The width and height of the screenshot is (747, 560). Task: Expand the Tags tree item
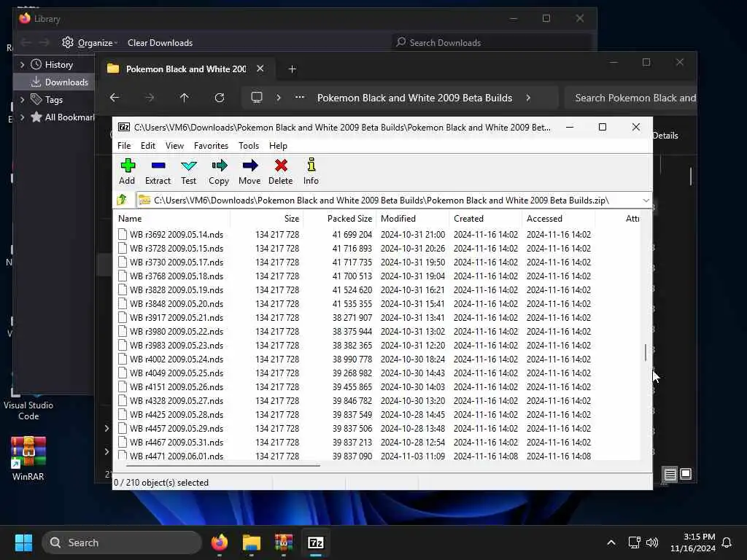(22, 99)
